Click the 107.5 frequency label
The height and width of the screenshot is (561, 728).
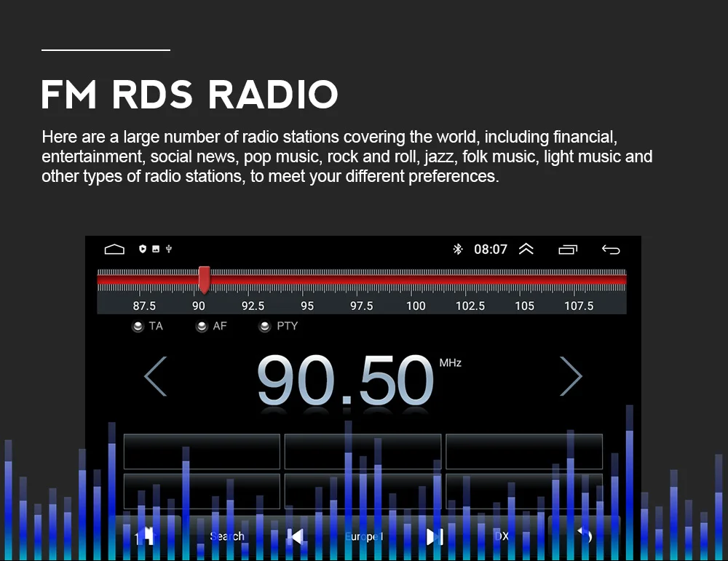(579, 306)
